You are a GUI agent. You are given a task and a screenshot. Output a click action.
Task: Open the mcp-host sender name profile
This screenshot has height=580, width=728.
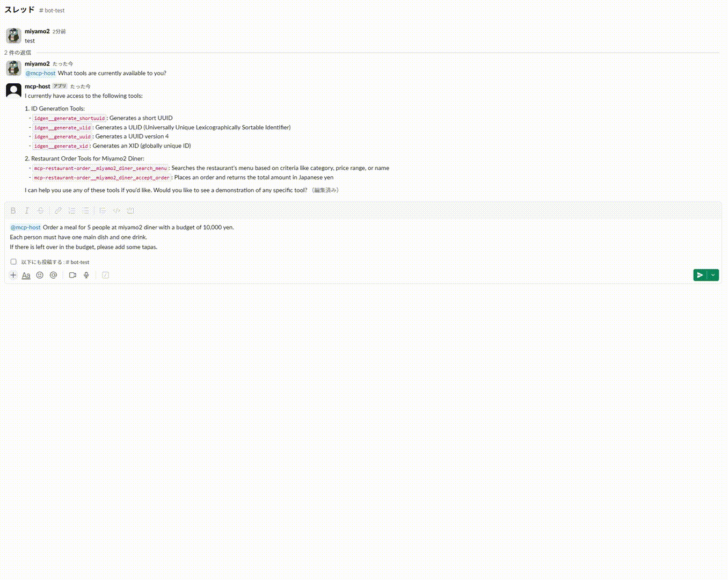(x=38, y=86)
